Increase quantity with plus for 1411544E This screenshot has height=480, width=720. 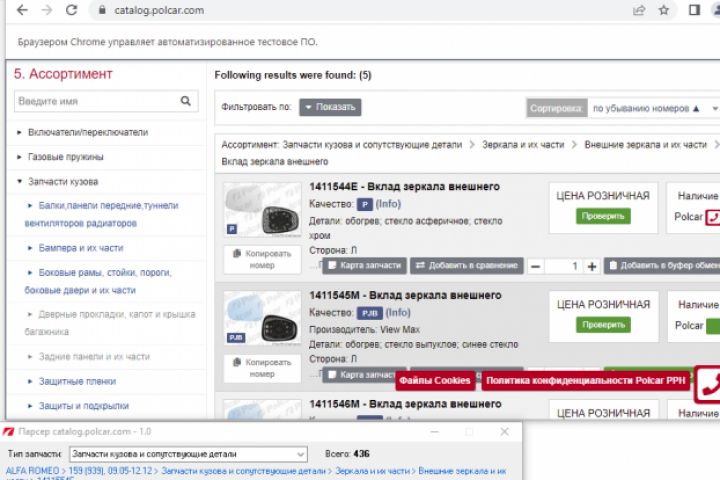[592, 266]
